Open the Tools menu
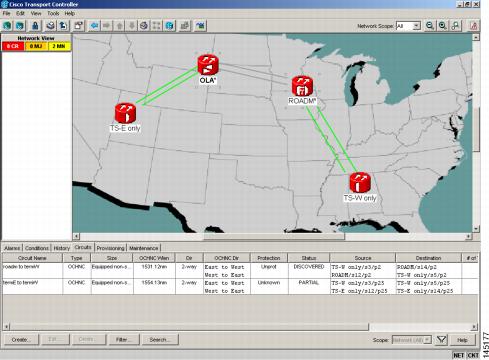Viewport: 489px width, 360px height. tap(53, 13)
